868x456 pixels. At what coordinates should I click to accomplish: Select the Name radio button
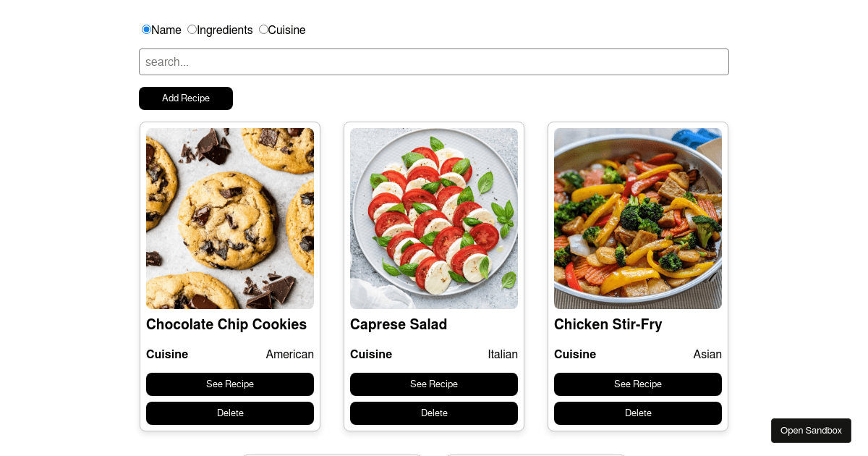pos(146,30)
